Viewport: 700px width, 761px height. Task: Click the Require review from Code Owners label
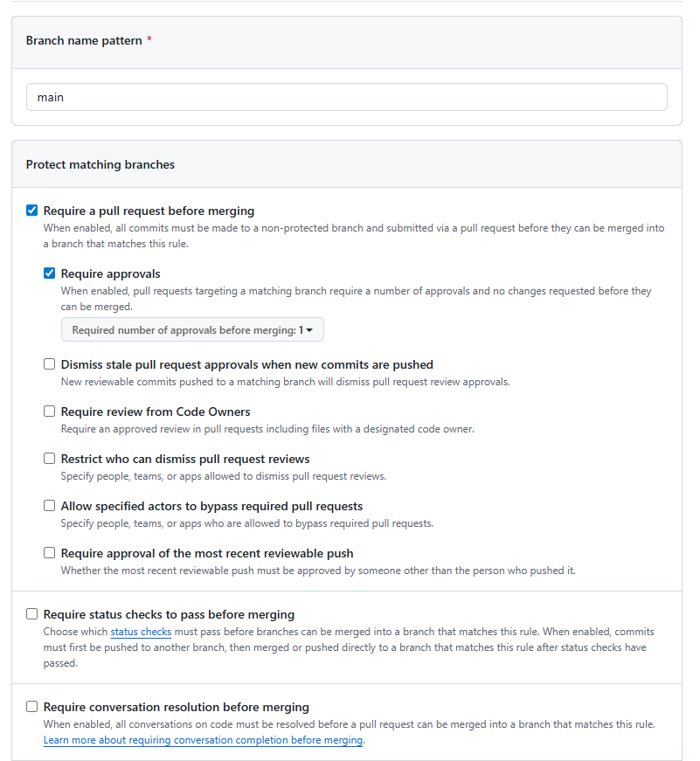[x=156, y=412]
